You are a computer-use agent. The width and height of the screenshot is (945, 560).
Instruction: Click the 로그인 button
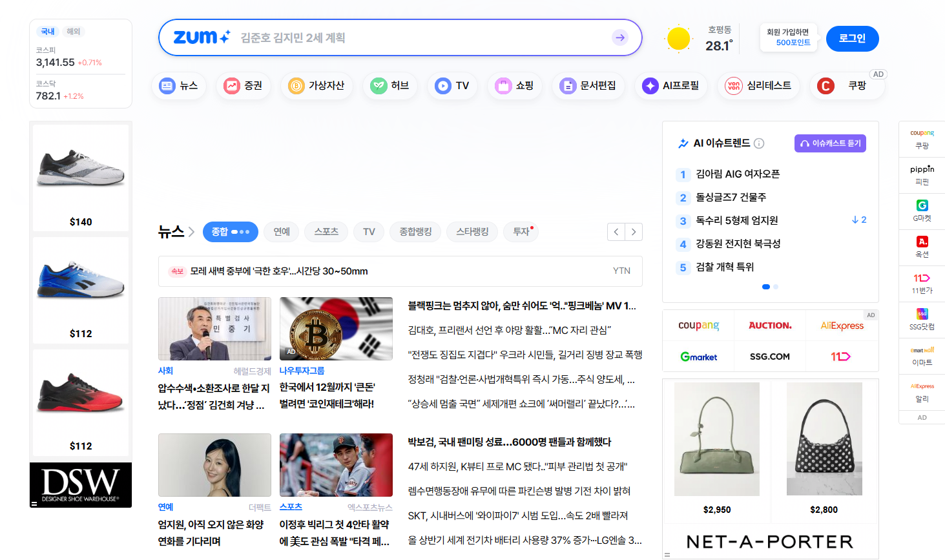point(852,39)
